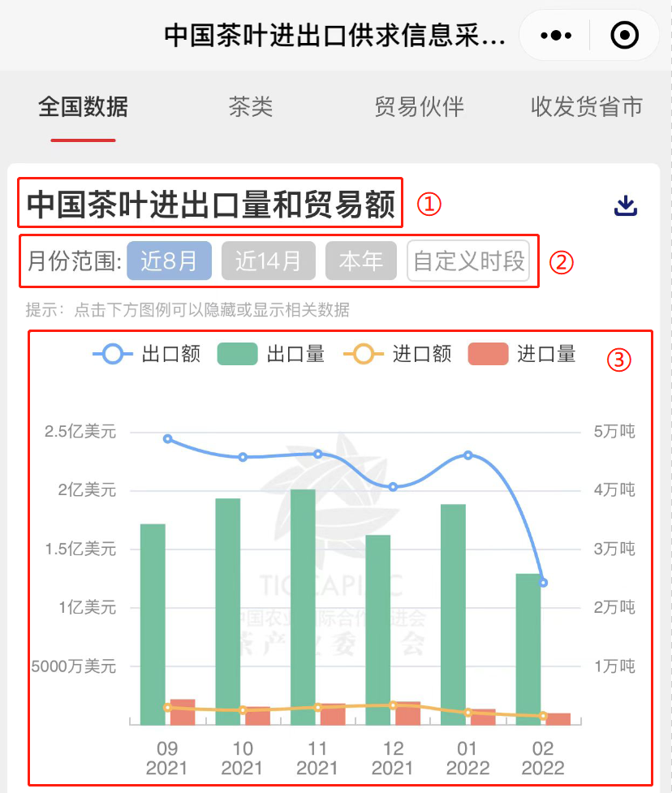Switch to the 茶类 tab

pyautogui.click(x=250, y=107)
